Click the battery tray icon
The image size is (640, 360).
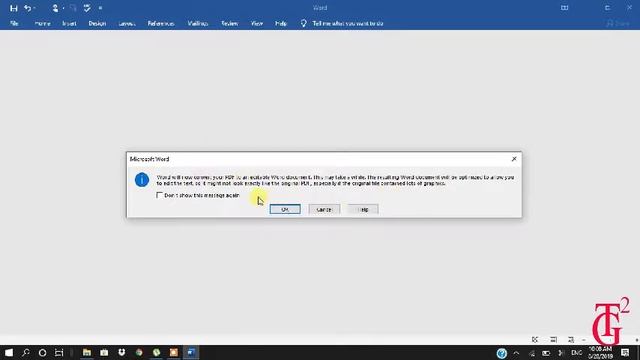click(546, 353)
